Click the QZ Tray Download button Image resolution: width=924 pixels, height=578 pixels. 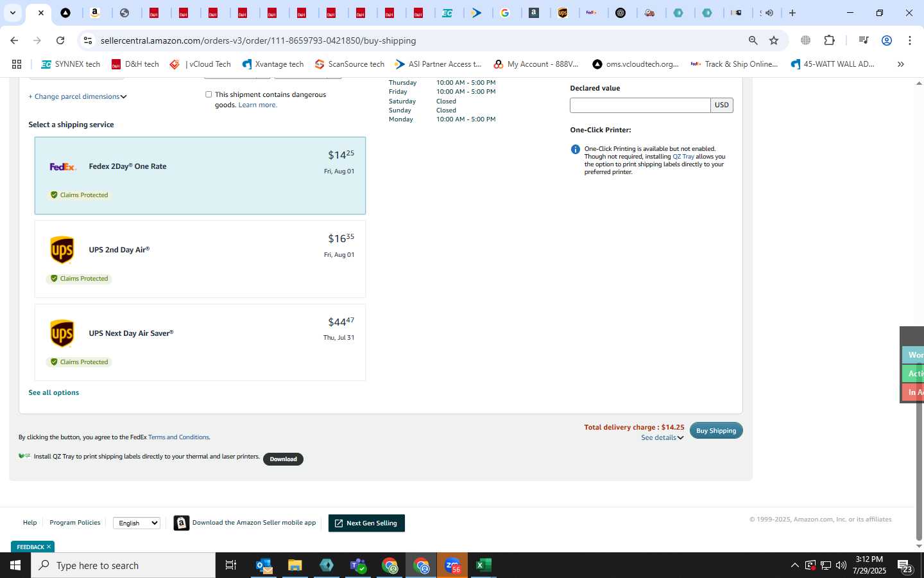coord(283,459)
